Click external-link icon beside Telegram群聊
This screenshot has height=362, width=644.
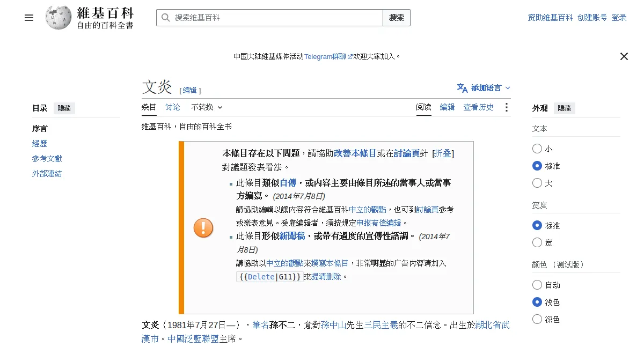[x=350, y=56]
